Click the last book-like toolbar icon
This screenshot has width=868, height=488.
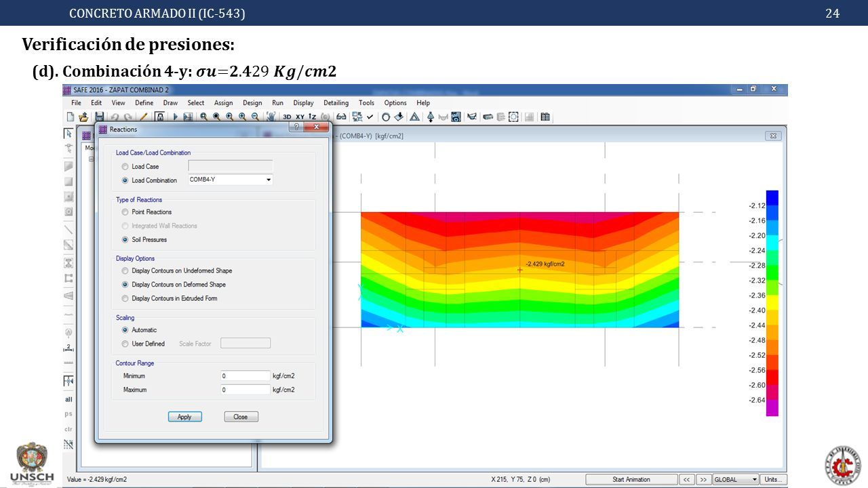click(546, 117)
